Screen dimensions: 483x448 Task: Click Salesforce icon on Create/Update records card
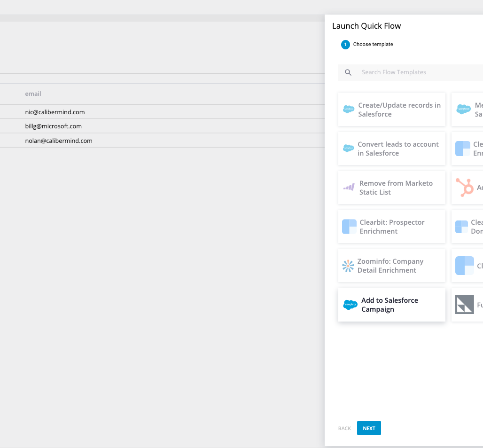tap(349, 109)
